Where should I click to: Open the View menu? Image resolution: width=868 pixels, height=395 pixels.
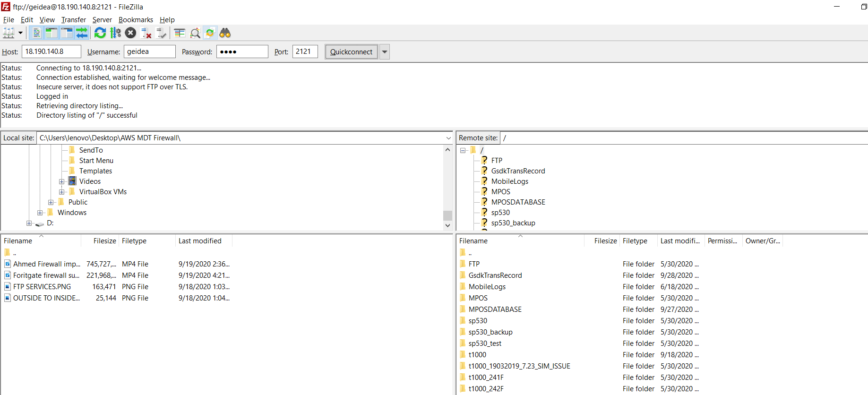[x=47, y=20]
